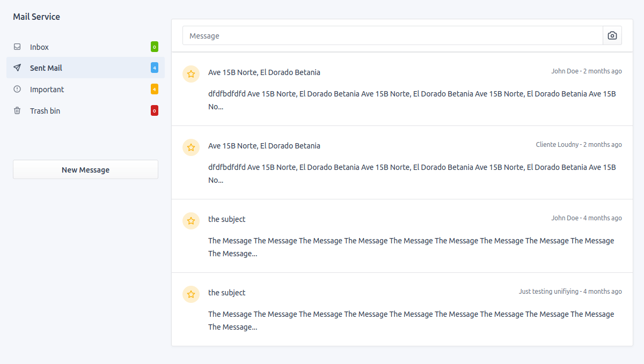Viewport: 644px width, 364px height.
Task: Toggle the star on the first Ave 15B Norte message
Action: click(x=191, y=73)
